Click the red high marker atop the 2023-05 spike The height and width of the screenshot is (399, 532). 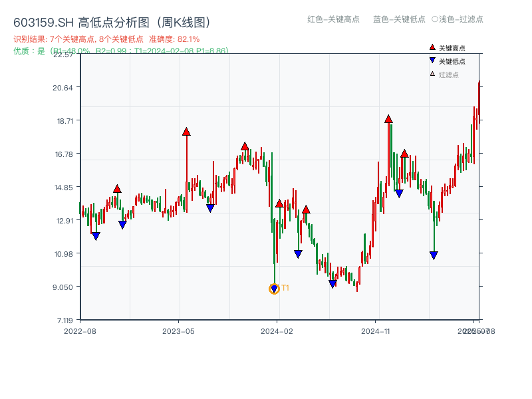pos(186,131)
